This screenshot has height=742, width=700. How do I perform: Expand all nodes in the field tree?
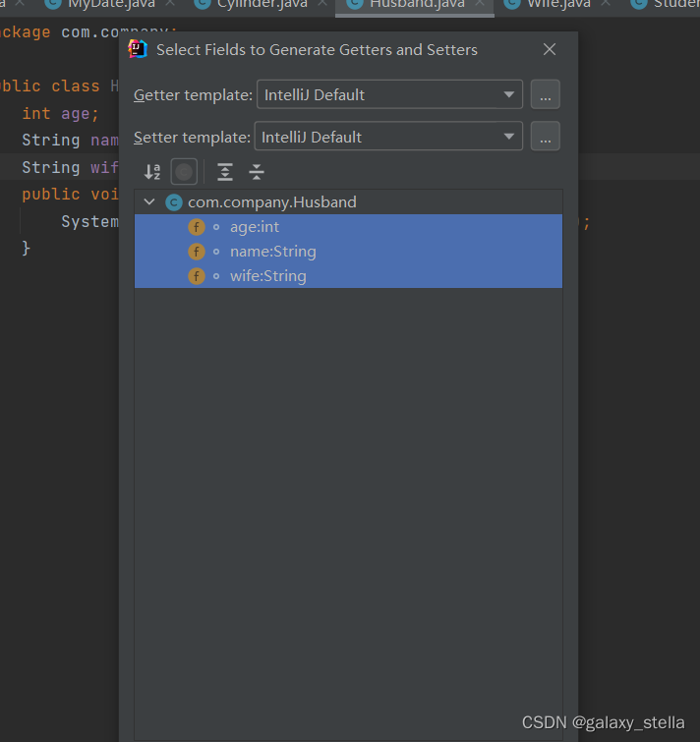click(225, 172)
